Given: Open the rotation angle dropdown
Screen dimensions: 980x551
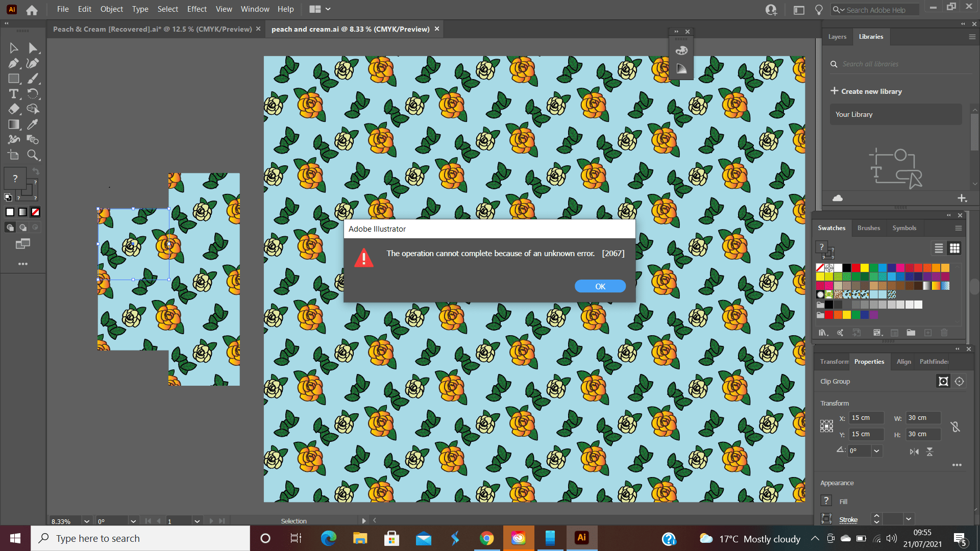Looking at the screenshot, I should (876, 451).
